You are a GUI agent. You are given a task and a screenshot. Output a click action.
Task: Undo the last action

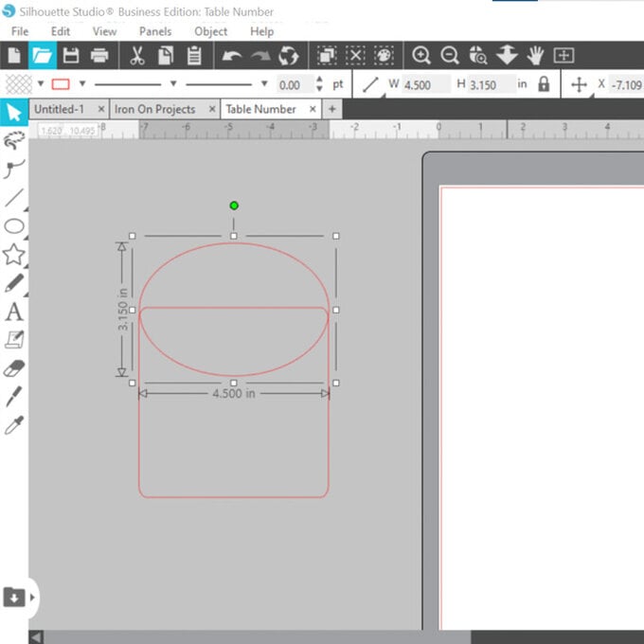[x=232, y=56]
